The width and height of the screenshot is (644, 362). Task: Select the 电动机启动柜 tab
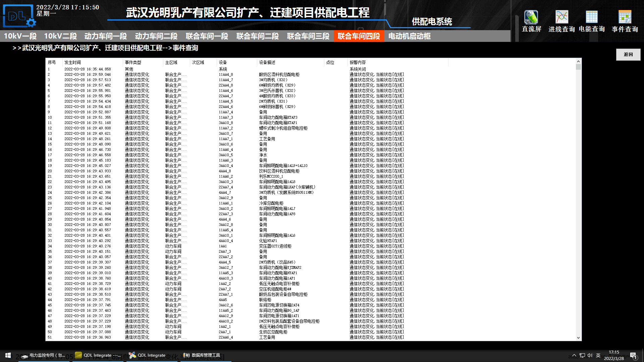pyautogui.click(x=409, y=36)
